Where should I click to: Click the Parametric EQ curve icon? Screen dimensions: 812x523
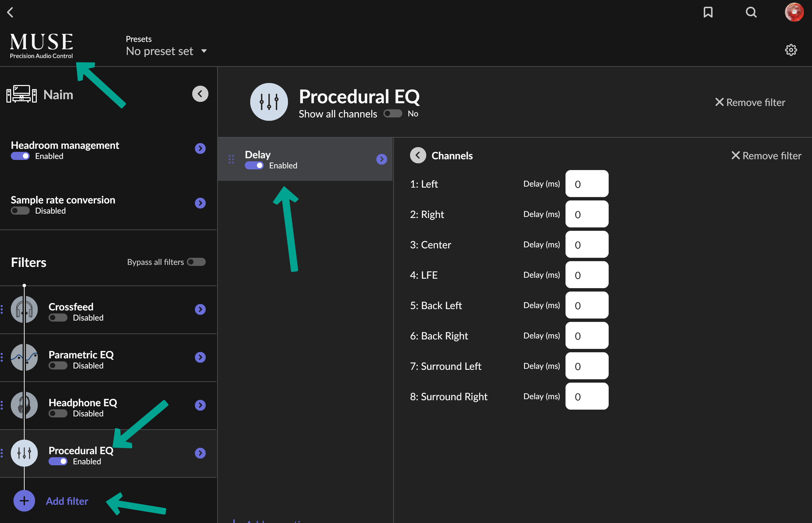click(24, 357)
